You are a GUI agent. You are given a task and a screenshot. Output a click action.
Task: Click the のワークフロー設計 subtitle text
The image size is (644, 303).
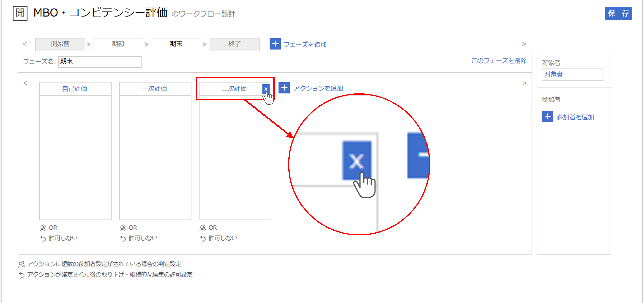[203, 14]
